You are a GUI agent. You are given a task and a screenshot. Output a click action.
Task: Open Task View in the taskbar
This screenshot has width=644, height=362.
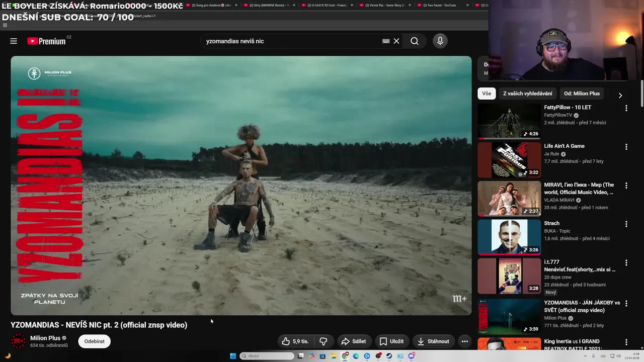(301, 356)
